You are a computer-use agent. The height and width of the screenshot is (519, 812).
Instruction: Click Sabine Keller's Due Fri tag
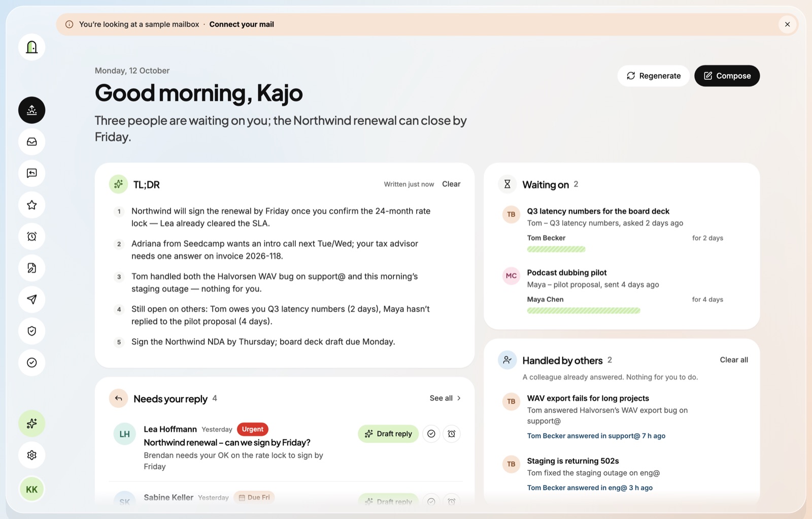click(x=254, y=498)
